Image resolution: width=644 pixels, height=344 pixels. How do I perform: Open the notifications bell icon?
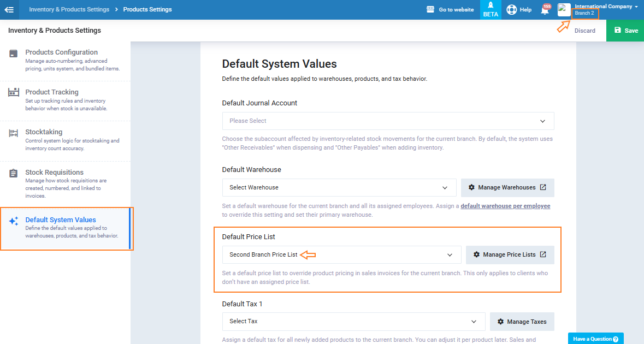(545, 10)
